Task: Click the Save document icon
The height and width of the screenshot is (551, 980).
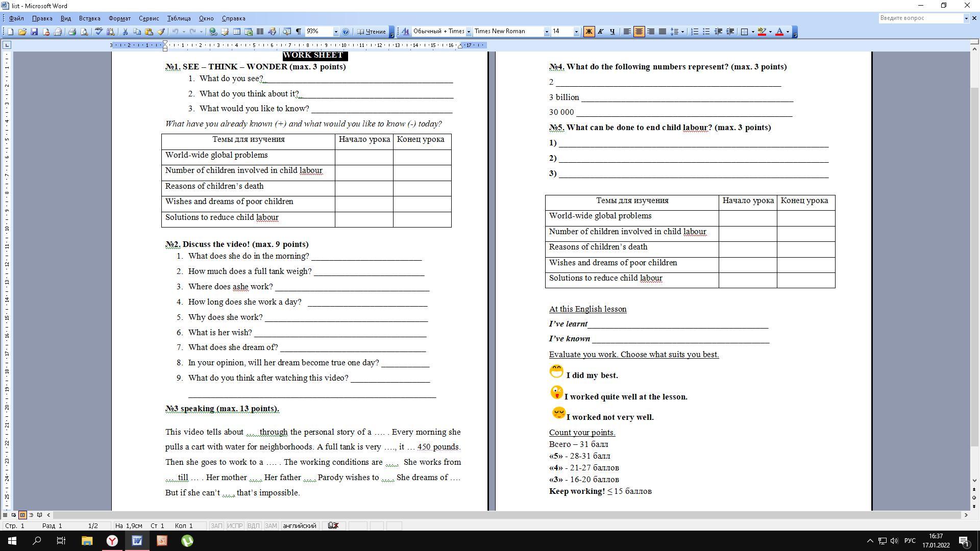Action: pos(34,32)
